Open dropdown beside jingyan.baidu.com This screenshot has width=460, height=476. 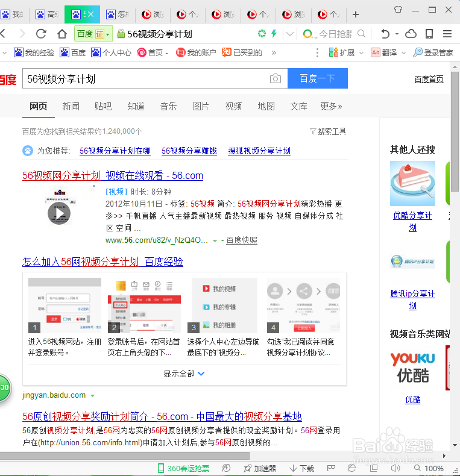click(93, 395)
